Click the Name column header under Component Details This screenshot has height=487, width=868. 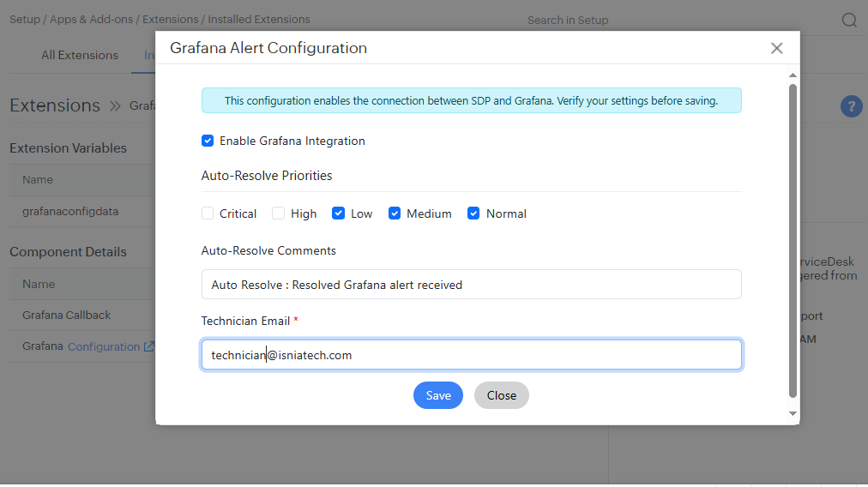39,284
